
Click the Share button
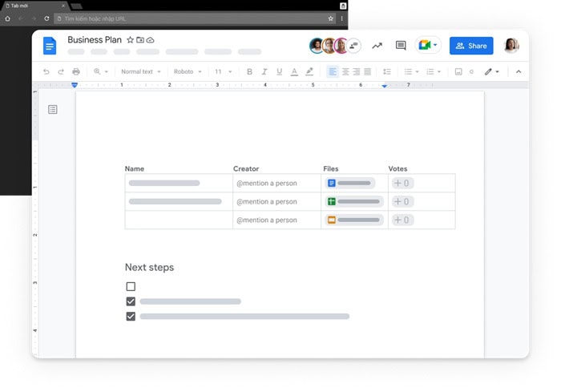click(x=471, y=46)
